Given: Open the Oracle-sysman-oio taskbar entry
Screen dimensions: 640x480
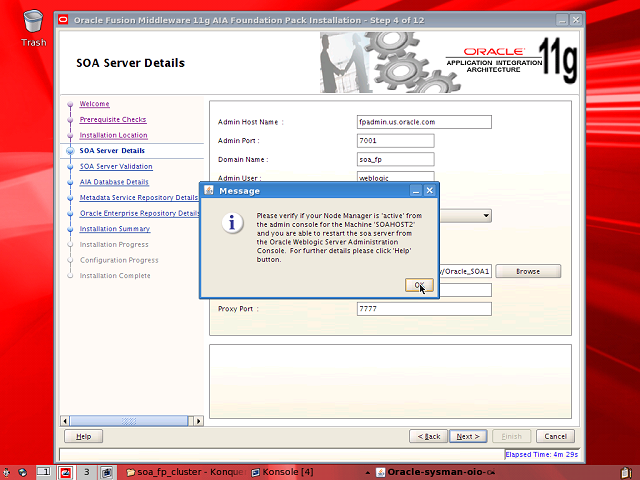Looking at the screenshot, I should 436,472.
